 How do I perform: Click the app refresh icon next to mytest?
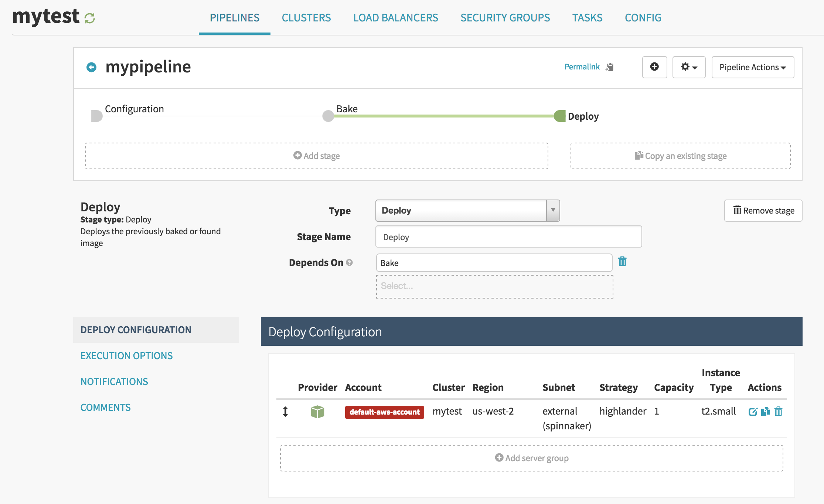(90, 18)
